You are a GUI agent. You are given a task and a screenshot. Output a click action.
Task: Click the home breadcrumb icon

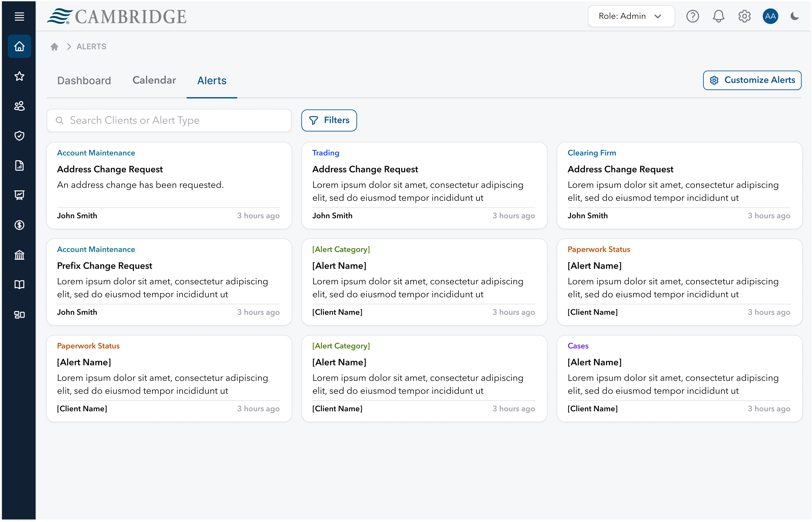tap(54, 46)
